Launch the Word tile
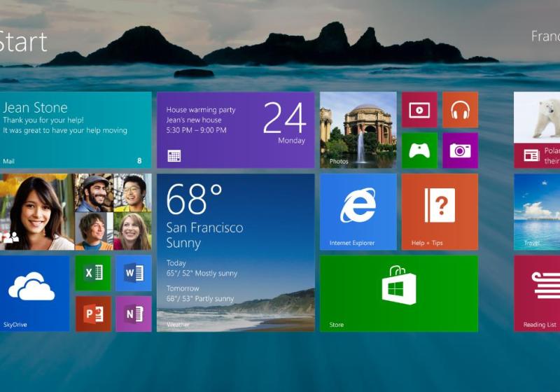Viewport: 560px width, 392px height. [134, 273]
